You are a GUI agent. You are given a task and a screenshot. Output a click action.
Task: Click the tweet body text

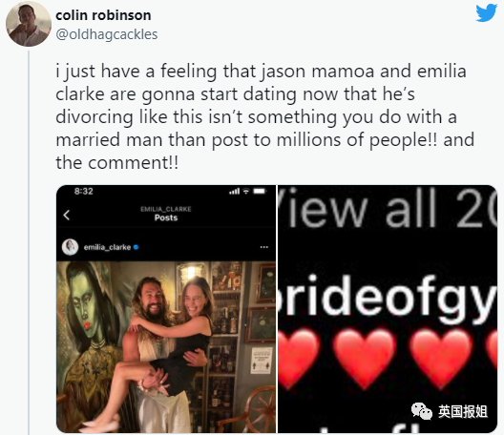[264, 116]
